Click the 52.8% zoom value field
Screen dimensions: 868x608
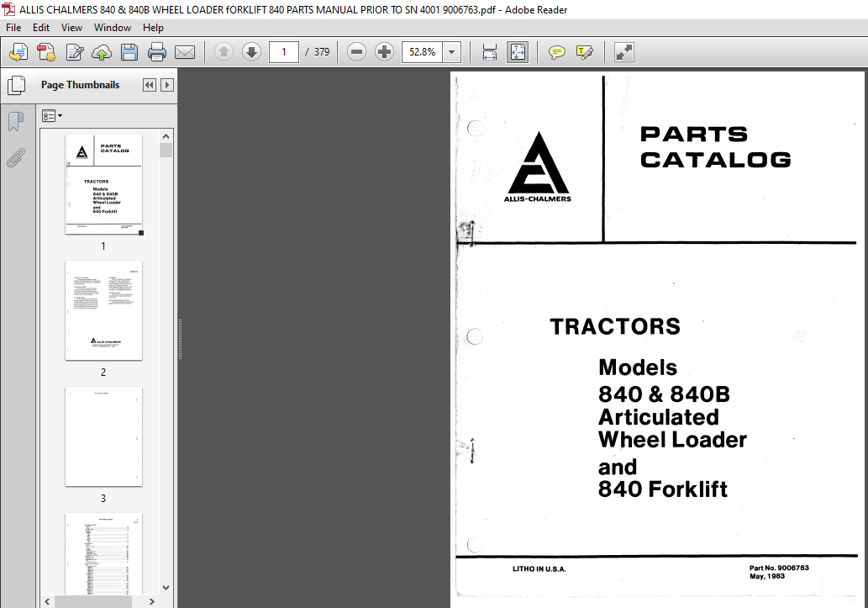coord(423,52)
